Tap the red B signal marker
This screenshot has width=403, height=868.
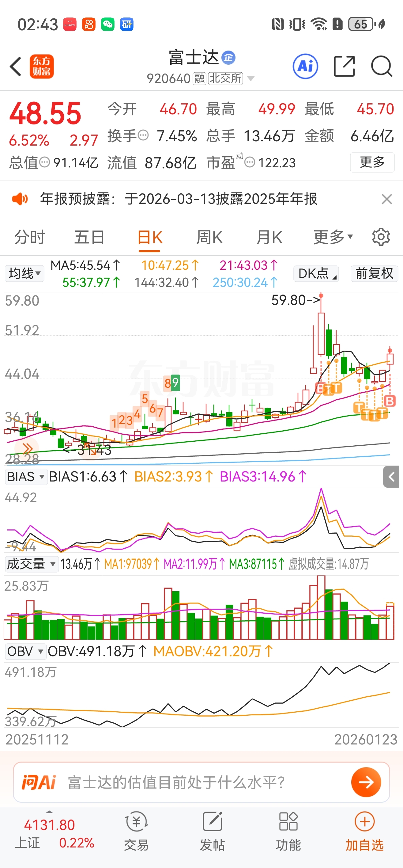coord(390,401)
